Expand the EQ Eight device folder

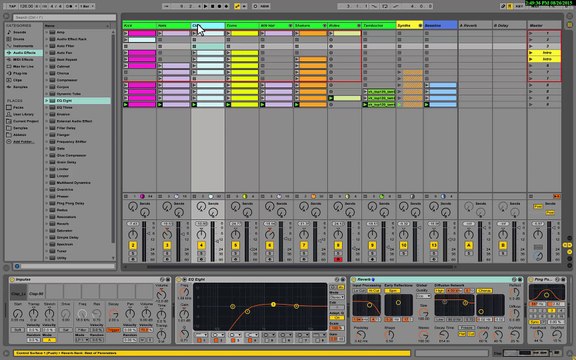click(x=47, y=101)
